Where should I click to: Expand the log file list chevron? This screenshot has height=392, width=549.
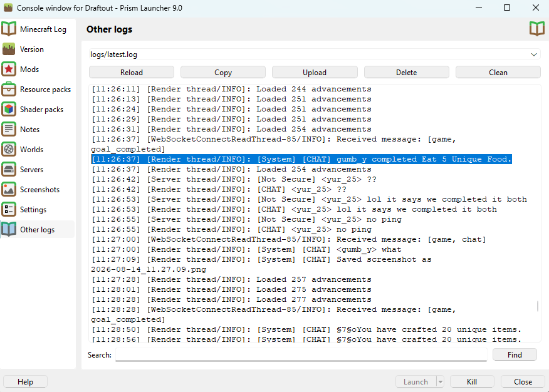tap(533, 54)
